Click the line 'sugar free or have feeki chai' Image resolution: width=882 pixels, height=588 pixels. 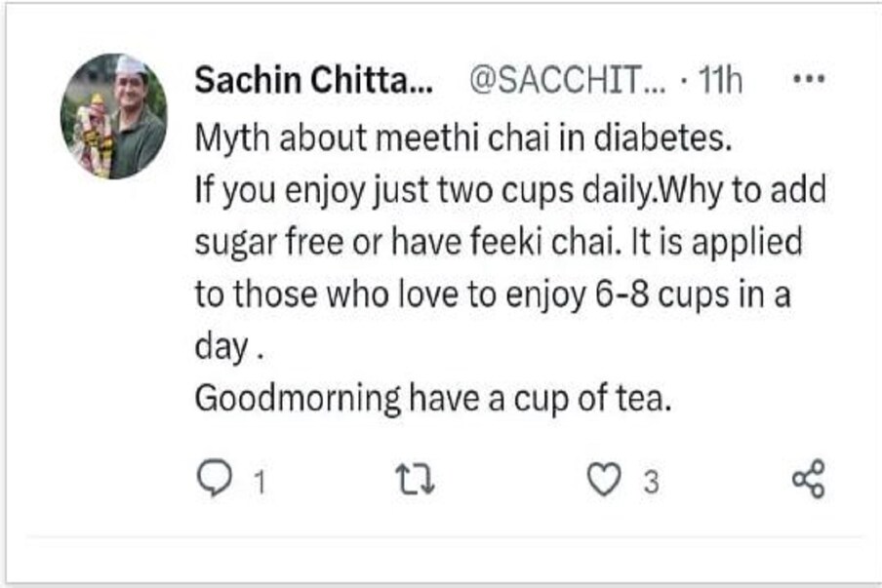499,242
